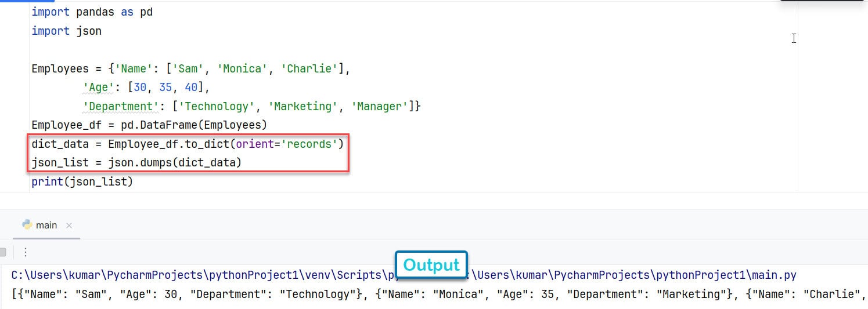868x309 pixels.
Task: Select the main run tab
Action: click(46, 225)
